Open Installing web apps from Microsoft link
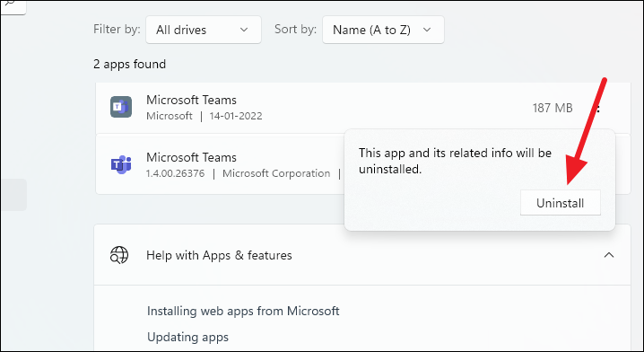 tap(243, 311)
